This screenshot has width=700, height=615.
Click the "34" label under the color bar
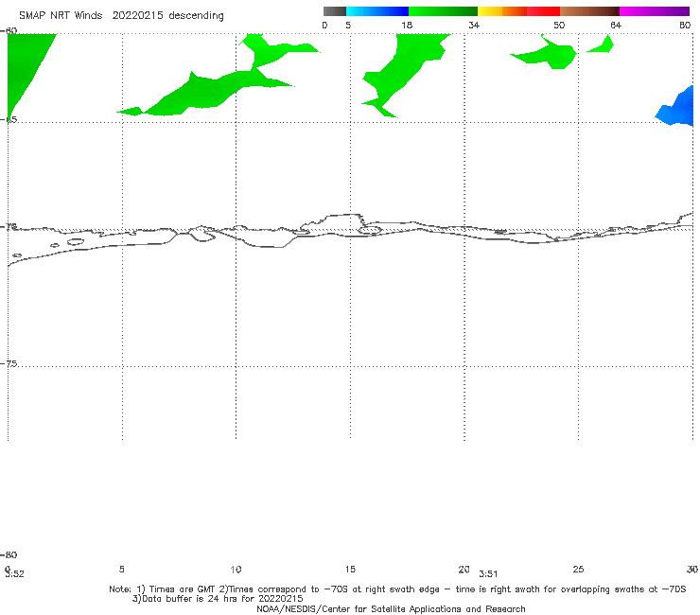point(474,26)
